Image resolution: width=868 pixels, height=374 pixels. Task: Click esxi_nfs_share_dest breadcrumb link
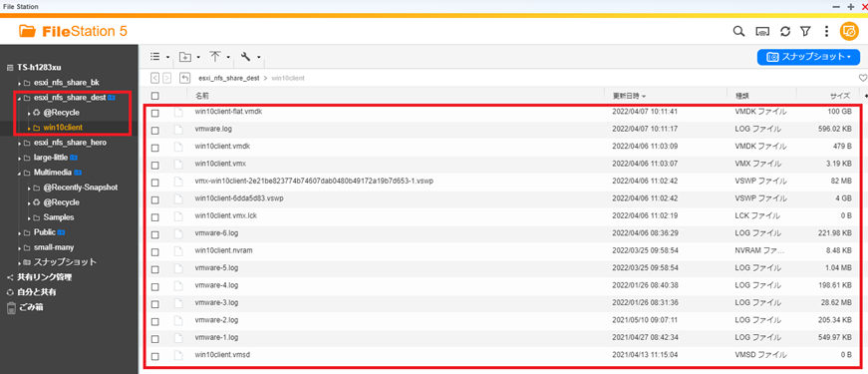click(229, 78)
